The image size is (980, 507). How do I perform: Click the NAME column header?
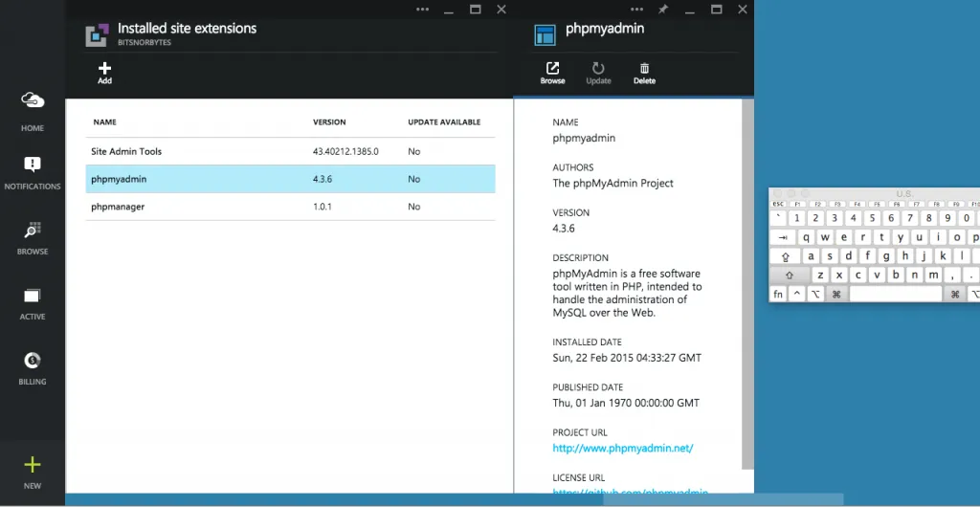click(x=105, y=122)
